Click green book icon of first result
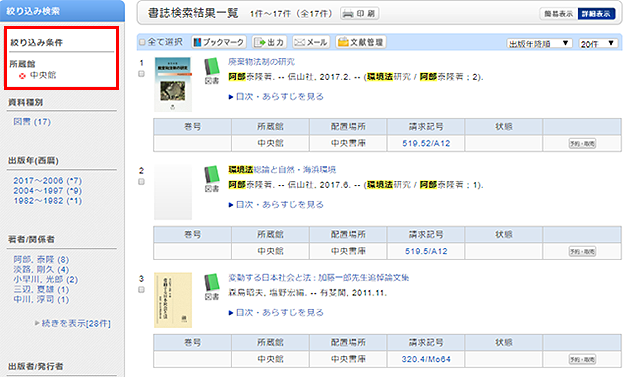This screenshot has width=640, height=377. pyautogui.click(x=212, y=67)
